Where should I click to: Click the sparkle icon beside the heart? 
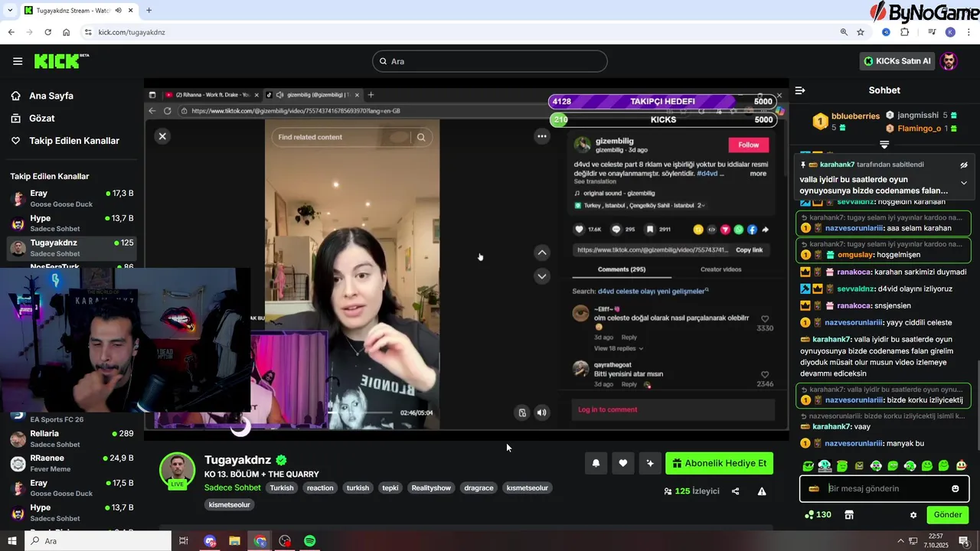(650, 463)
